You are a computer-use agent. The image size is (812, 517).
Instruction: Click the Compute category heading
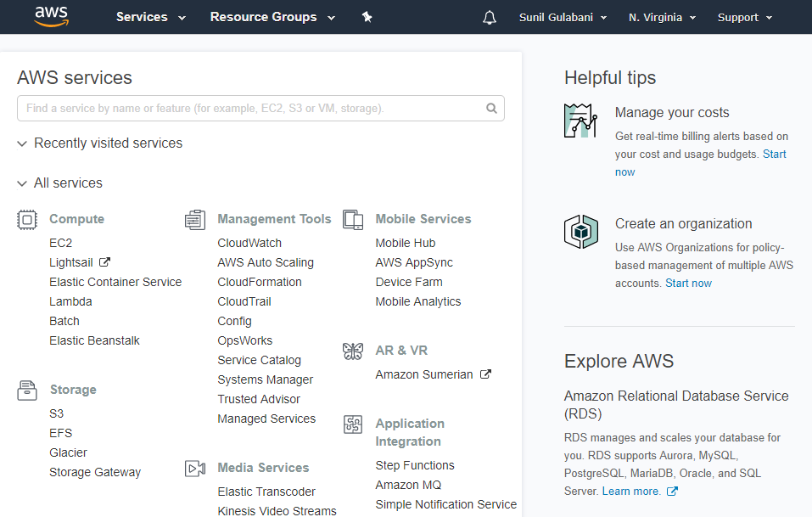(x=76, y=219)
